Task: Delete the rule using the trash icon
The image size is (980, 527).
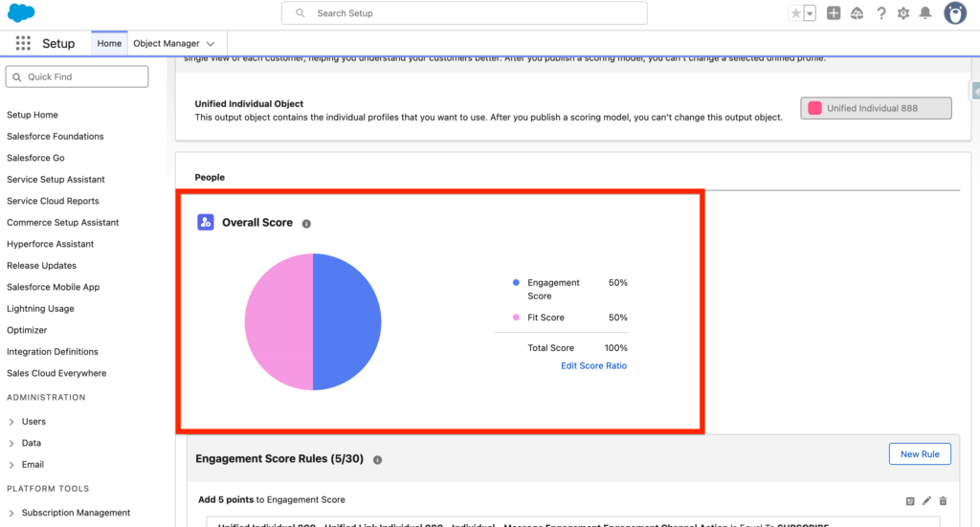Action: coord(943,500)
